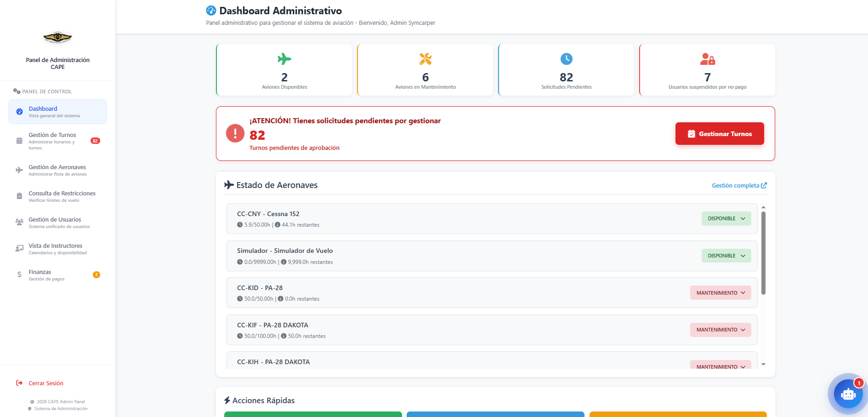
Task: Click the suspended users lock icon
Action: (707, 59)
